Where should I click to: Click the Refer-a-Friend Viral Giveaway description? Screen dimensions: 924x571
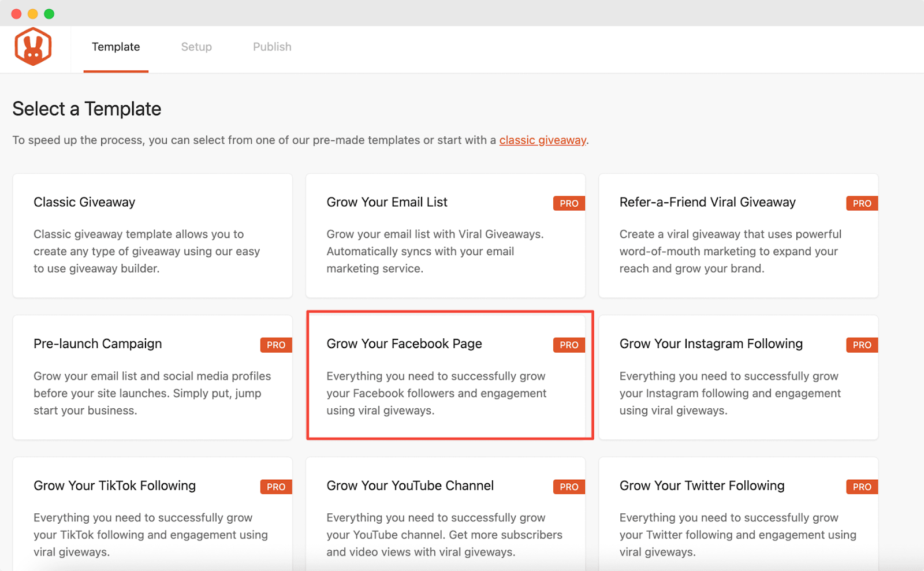coord(731,251)
